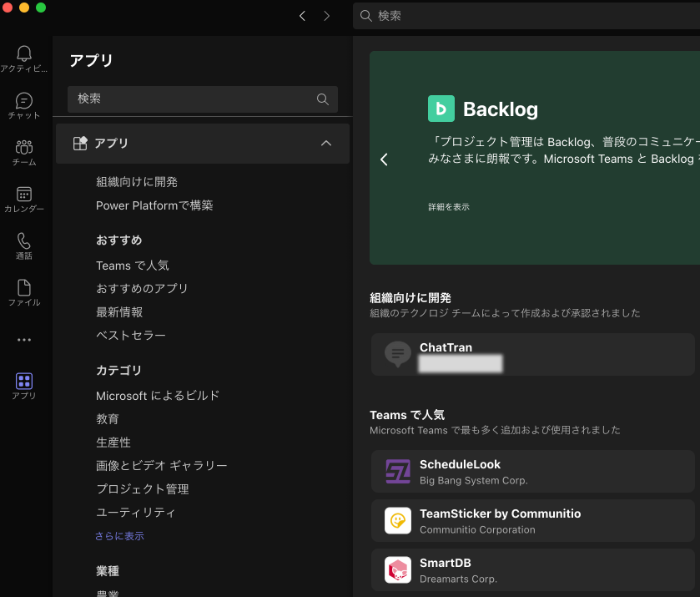
Task: Click the top search magnifier icon
Action: tap(366, 16)
